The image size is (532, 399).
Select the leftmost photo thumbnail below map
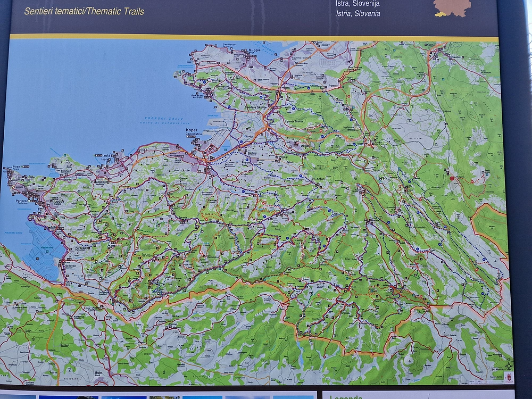pos(18,396)
